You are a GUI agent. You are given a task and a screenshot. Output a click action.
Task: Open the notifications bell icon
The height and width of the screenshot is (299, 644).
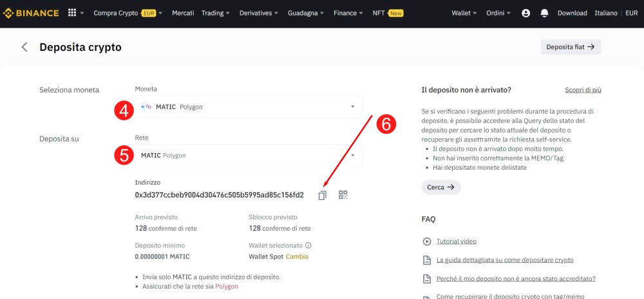tap(545, 13)
